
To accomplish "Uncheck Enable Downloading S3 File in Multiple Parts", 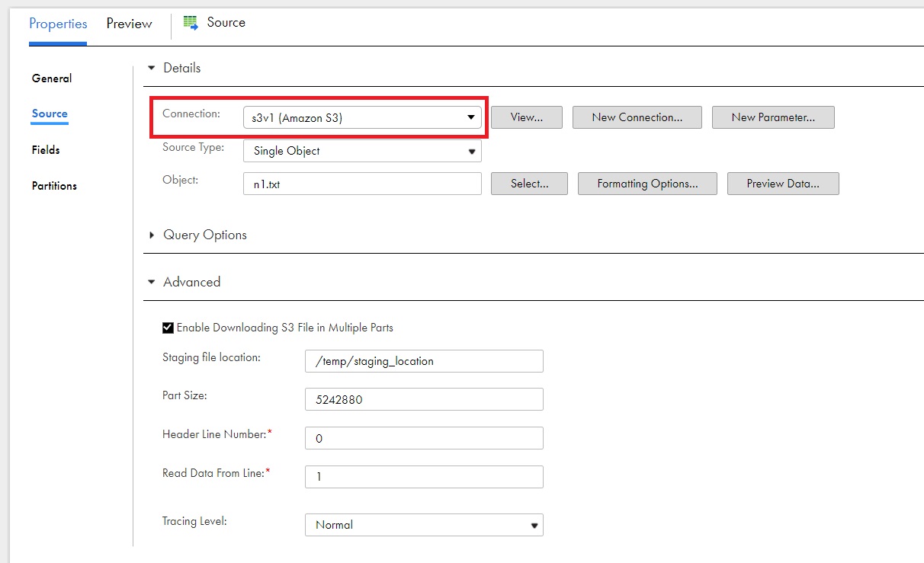I will pyautogui.click(x=168, y=328).
